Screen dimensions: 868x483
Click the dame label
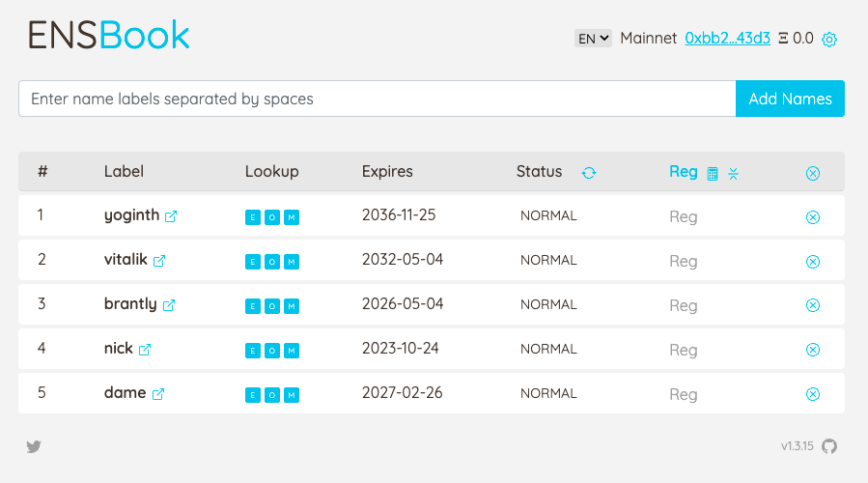[x=126, y=392]
